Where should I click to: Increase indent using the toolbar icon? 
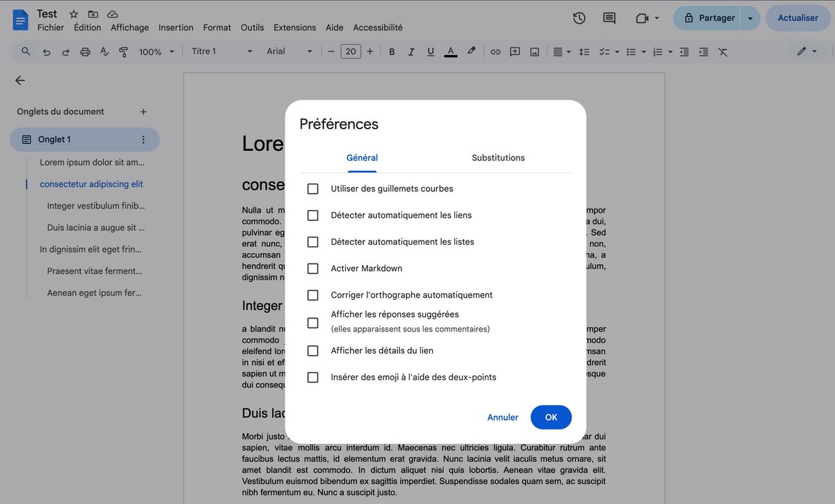(x=703, y=51)
